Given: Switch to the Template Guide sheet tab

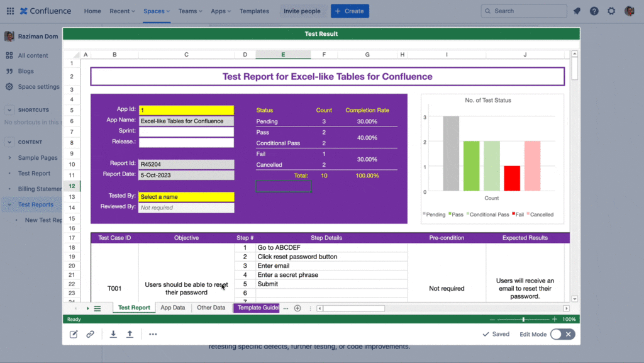Looking at the screenshot, I should [257, 308].
